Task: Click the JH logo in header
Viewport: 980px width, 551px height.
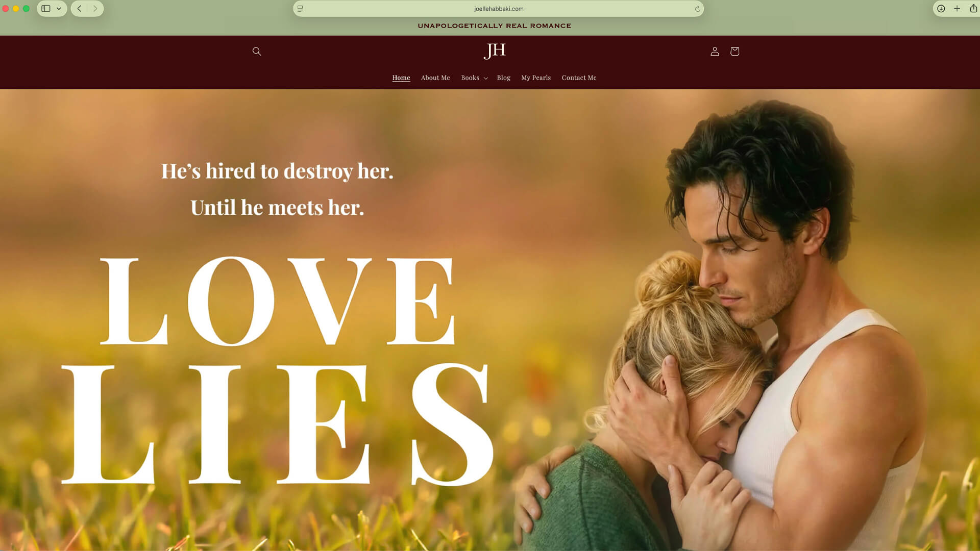Action: tap(495, 51)
